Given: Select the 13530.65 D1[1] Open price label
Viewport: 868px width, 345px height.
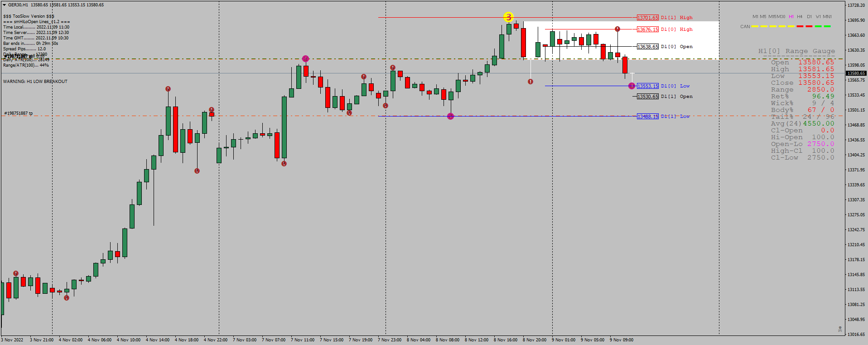Looking at the screenshot, I should pyautogui.click(x=648, y=97).
